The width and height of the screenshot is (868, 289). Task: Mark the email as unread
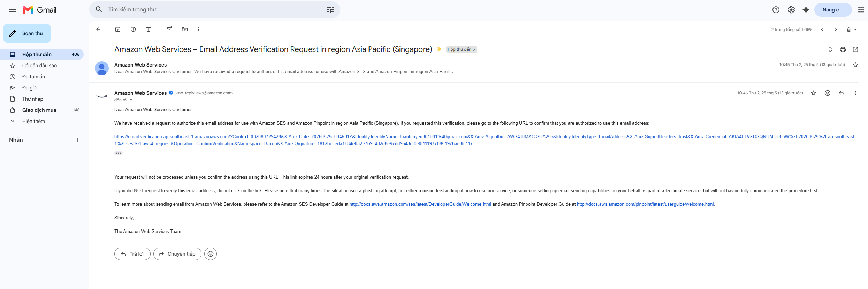tap(169, 29)
